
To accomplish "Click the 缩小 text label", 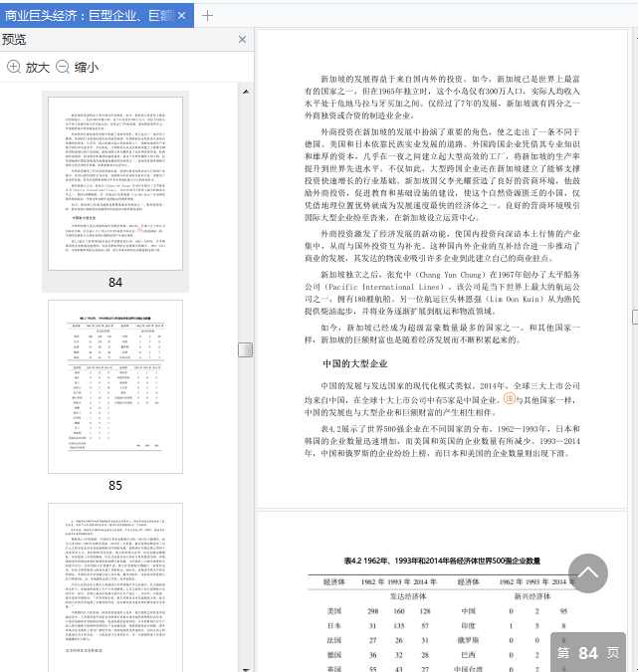I will (87, 68).
